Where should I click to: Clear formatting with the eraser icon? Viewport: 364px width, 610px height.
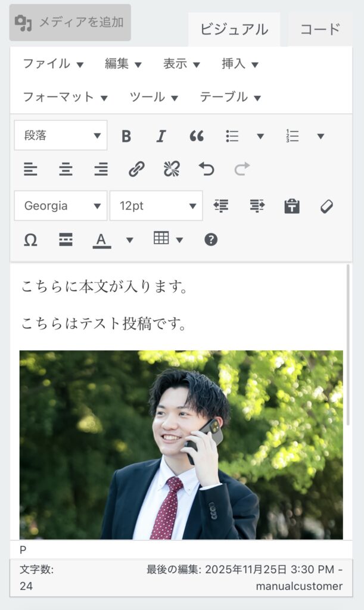tap(326, 206)
